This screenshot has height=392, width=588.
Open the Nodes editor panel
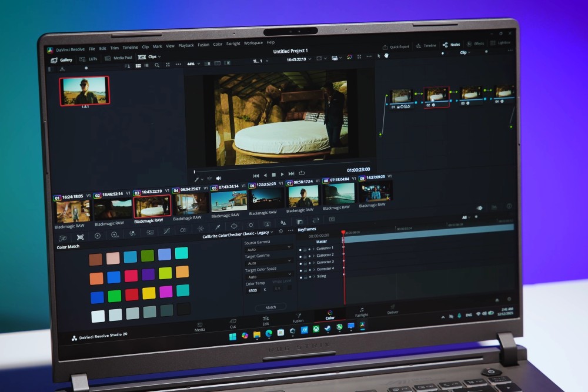(452, 45)
